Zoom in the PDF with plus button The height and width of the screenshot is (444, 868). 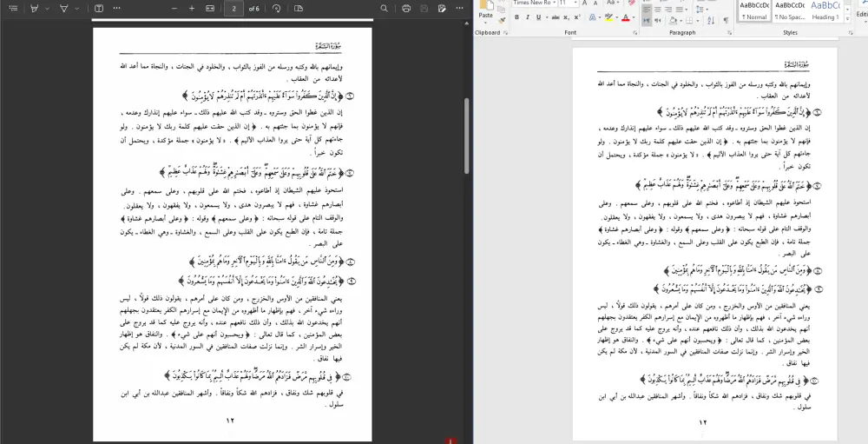192,9
